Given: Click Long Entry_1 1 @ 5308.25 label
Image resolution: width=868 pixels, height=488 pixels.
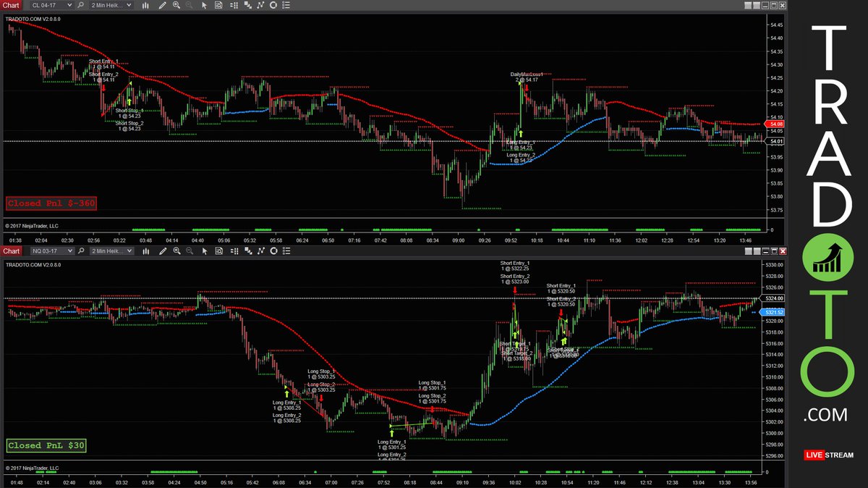Looking at the screenshot, I should (288, 405).
